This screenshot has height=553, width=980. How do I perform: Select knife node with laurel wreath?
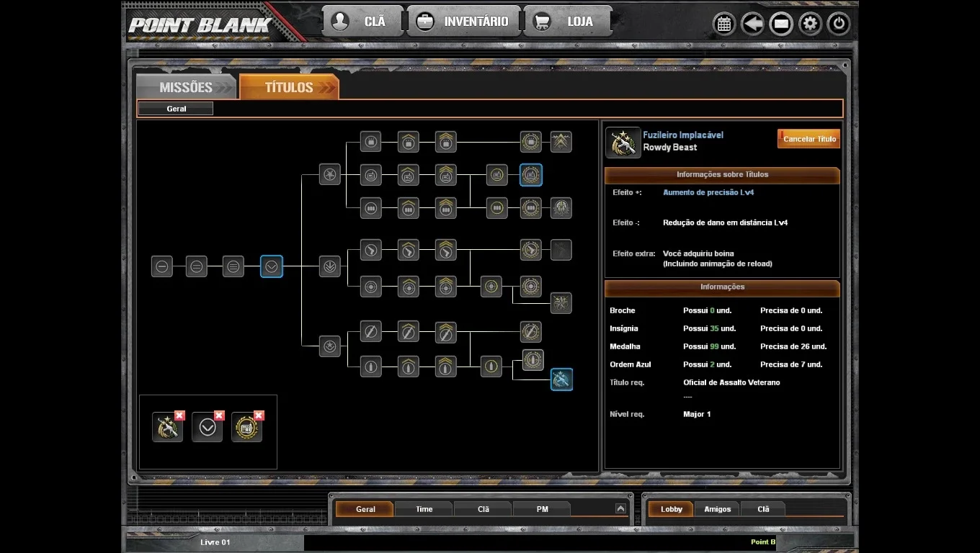[531, 332]
